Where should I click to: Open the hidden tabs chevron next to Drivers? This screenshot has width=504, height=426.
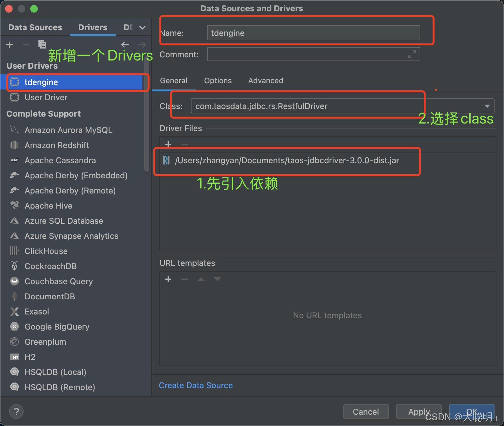[x=142, y=27]
